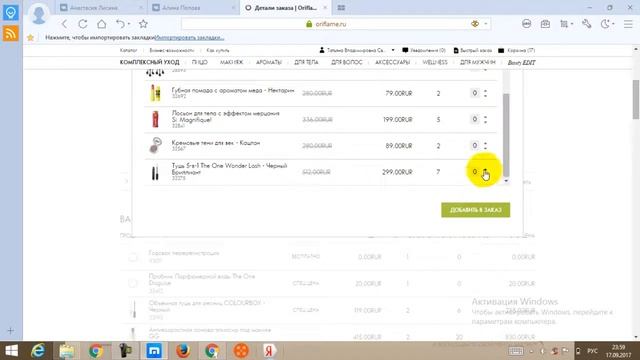Launch Firefox from the taskbar
640x360 pixels.
click(x=183, y=351)
